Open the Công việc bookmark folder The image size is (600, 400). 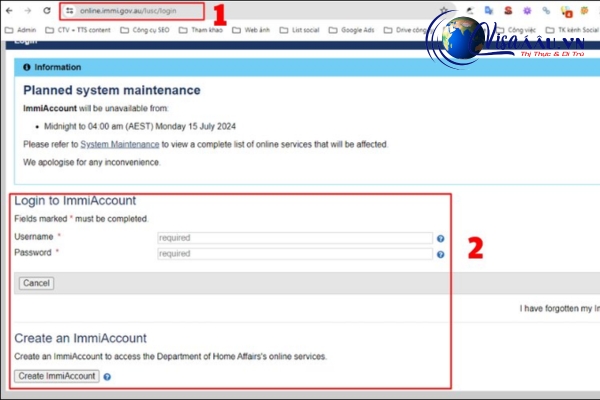point(516,30)
